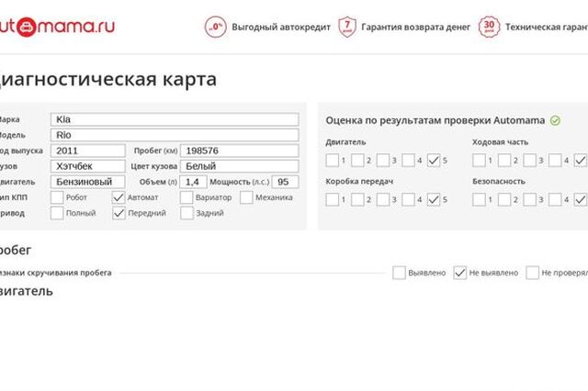The height and width of the screenshot is (391, 588).
Task: Toggle the Задний drive checkbox
Action: click(x=187, y=213)
